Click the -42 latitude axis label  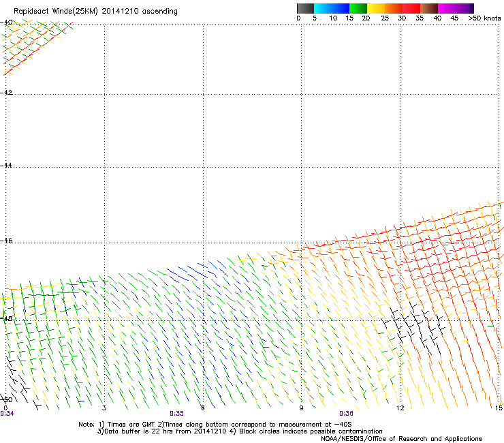pyautogui.click(x=6, y=92)
